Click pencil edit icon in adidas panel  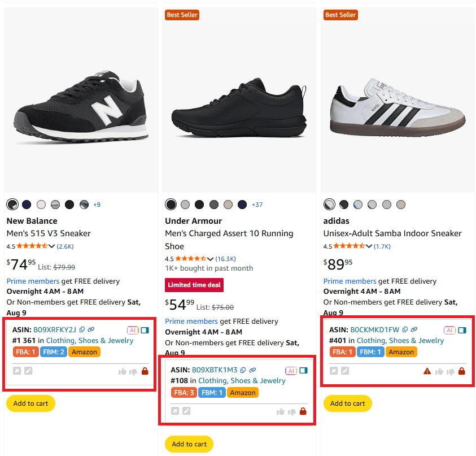coord(345,371)
